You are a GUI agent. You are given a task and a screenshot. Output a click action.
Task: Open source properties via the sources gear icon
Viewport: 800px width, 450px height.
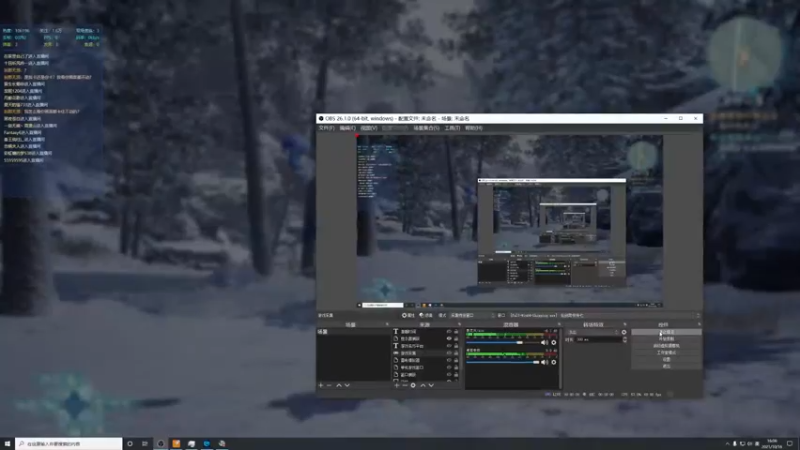click(x=413, y=385)
